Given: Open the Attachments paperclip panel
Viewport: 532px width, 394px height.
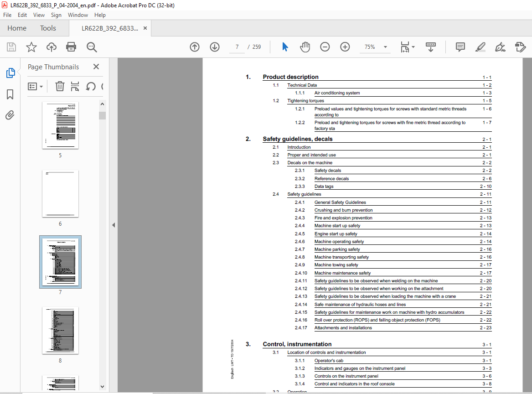Looking at the screenshot, I should [10, 115].
